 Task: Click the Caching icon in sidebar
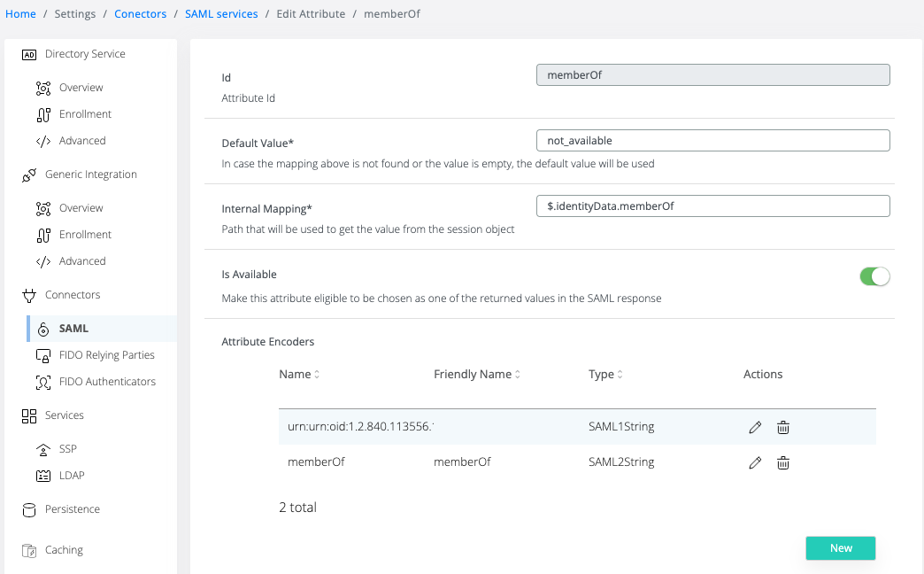coord(28,550)
